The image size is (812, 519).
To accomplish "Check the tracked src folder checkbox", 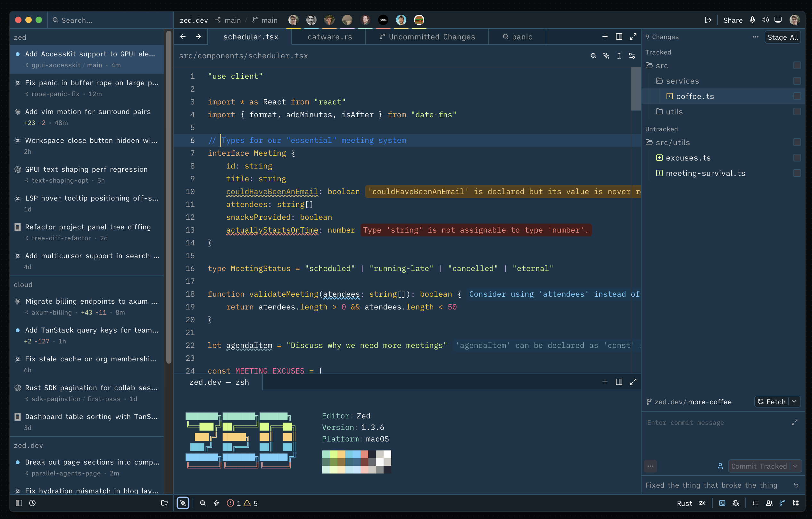I will click(797, 65).
